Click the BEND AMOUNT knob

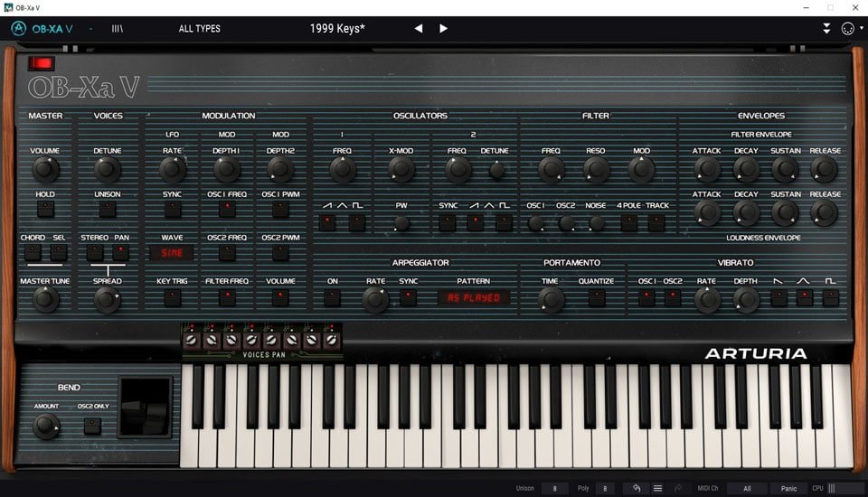46,427
